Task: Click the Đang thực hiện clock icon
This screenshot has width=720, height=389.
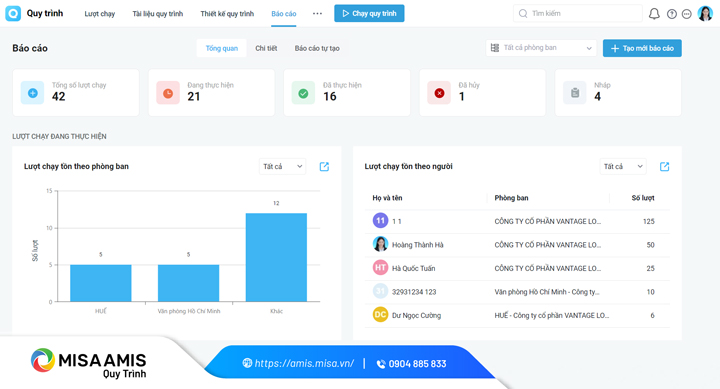Action: [x=168, y=93]
